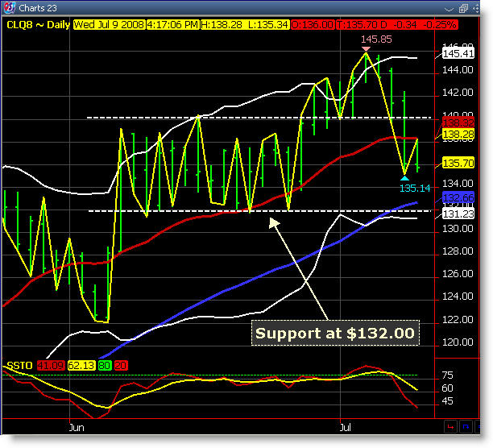493x448 pixels.
Task: Click the yellow 138.28 price tag
Action: [x=458, y=135]
